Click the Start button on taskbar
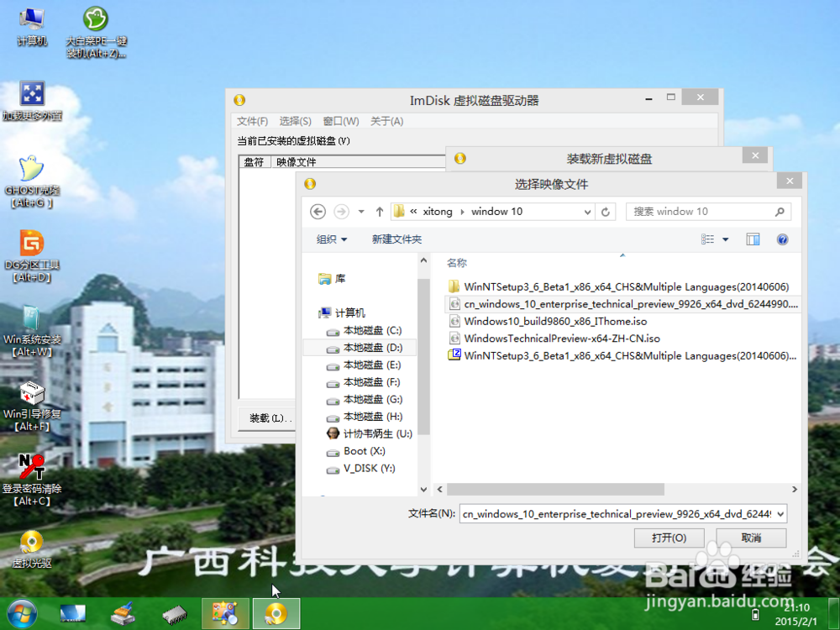This screenshot has width=840, height=630. (22, 614)
